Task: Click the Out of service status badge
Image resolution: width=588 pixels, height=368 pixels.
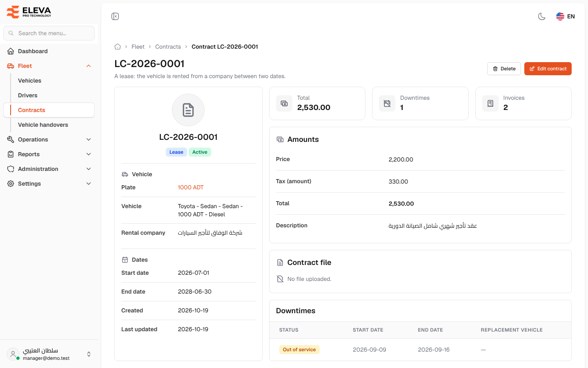Action: tap(299, 350)
